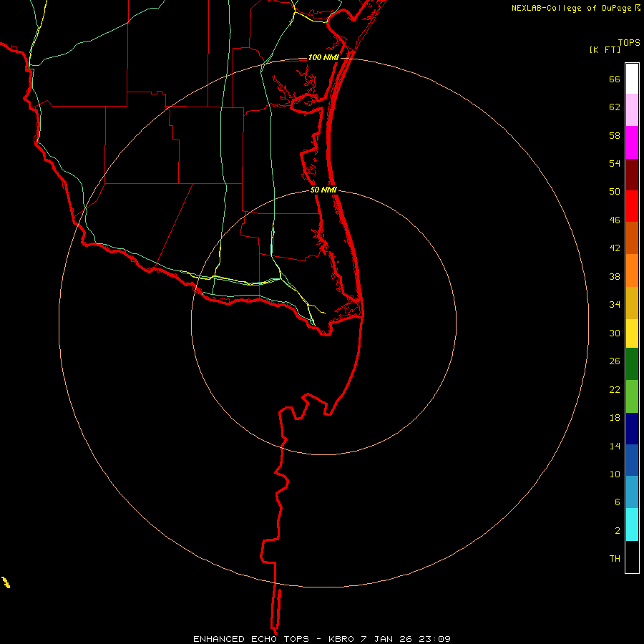Click the 58 legend value
644x644 pixels.
click(x=615, y=135)
